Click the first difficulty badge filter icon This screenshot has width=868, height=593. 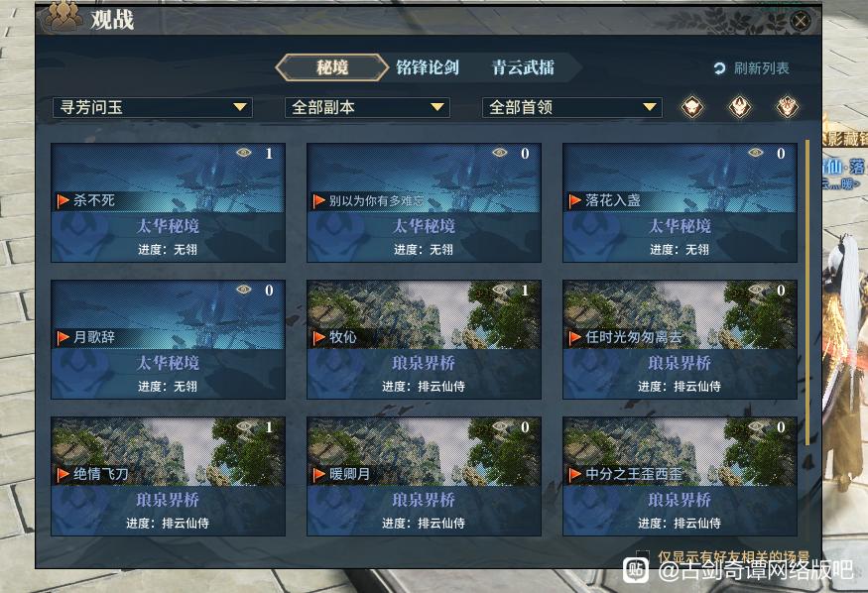693,107
